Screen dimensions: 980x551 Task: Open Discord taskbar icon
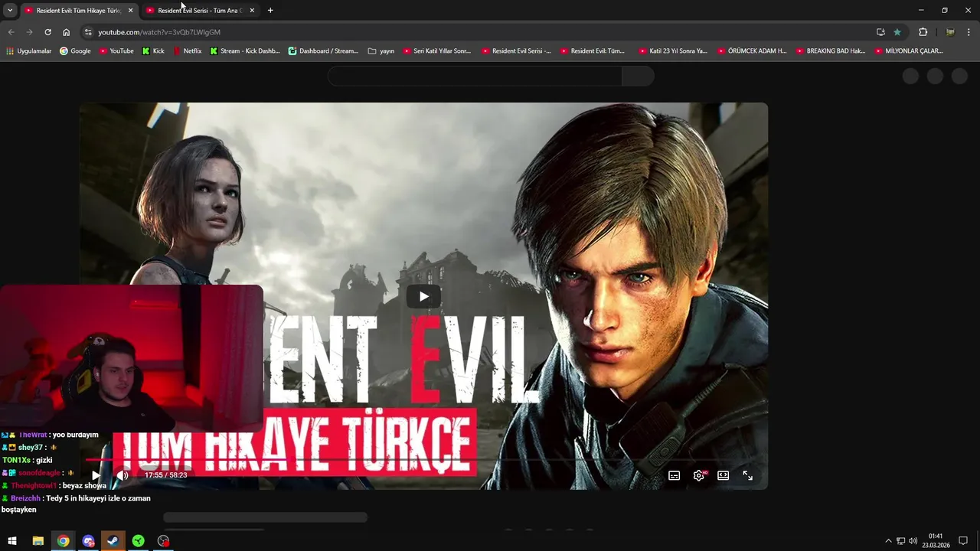point(88,541)
